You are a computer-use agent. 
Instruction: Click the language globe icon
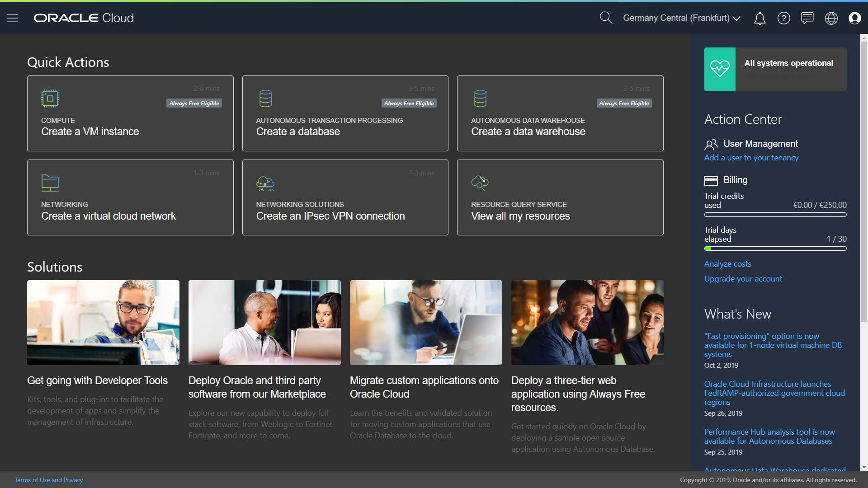click(831, 18)
